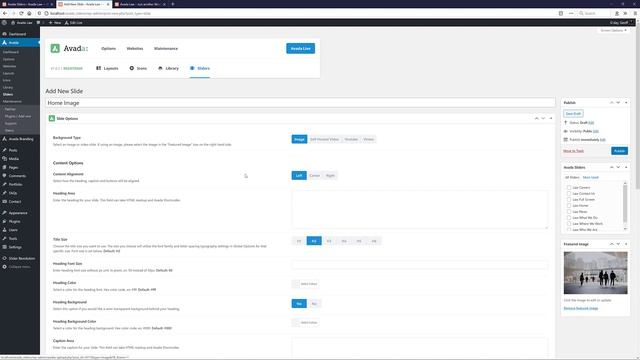Click the browser home icon
Screen dimensions: 640x360
[29, 13]
